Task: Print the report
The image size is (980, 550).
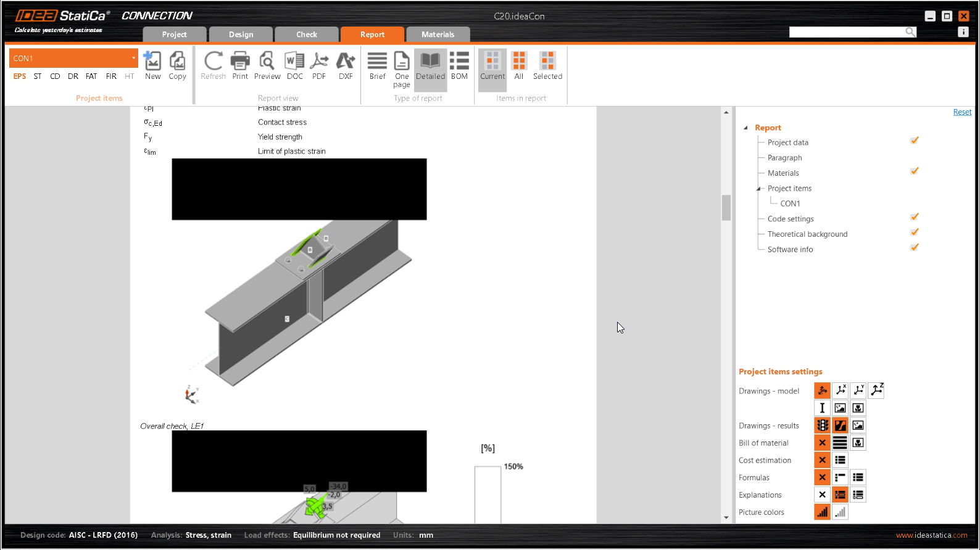Action: pyautogui.click(x=240, y=66)
